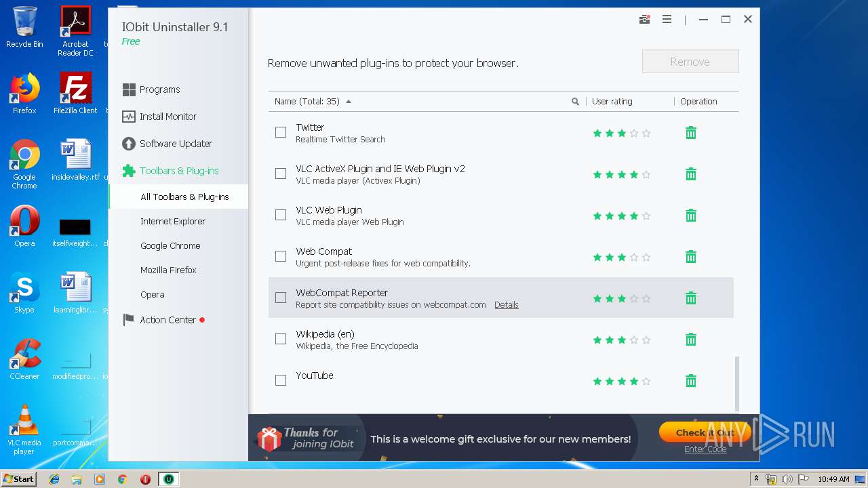
Task: Click the plug-in list vertical scrollbar thumb
Action: 737,383
